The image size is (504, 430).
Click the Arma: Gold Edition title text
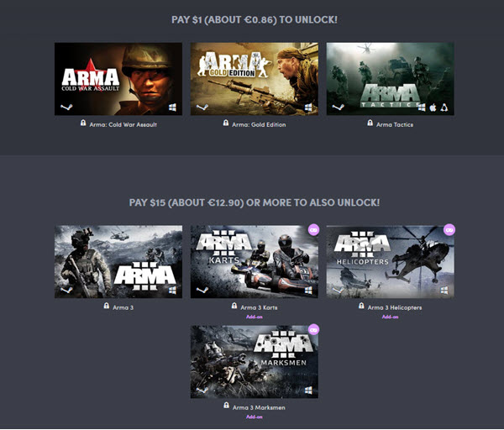coord(259,124)
